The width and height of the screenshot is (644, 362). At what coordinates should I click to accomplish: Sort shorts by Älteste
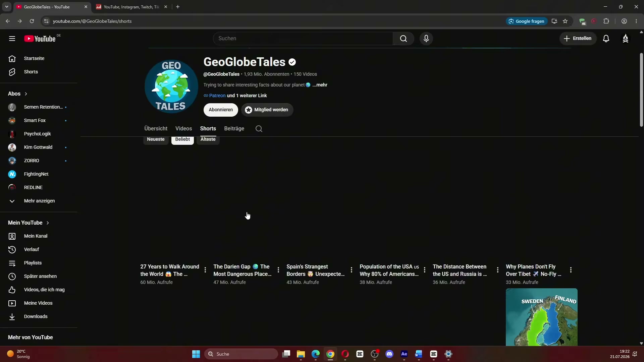pyautogui.click(x=208, y=139)
